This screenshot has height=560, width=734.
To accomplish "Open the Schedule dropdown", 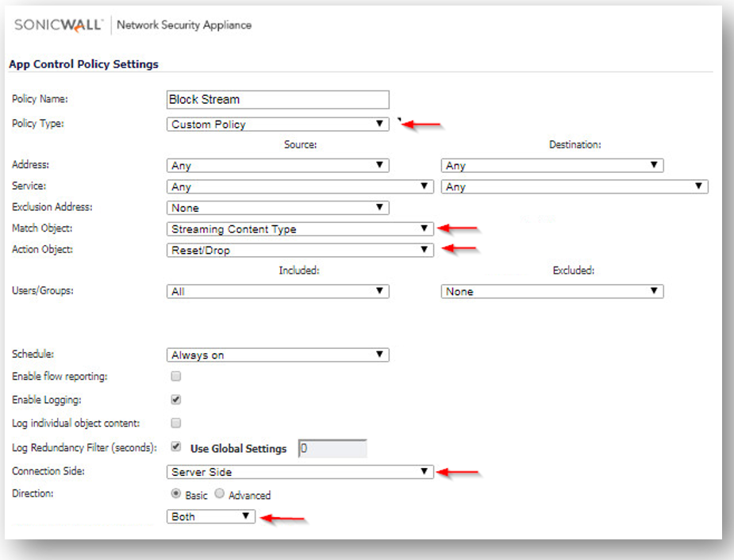I will pos(278,355).
